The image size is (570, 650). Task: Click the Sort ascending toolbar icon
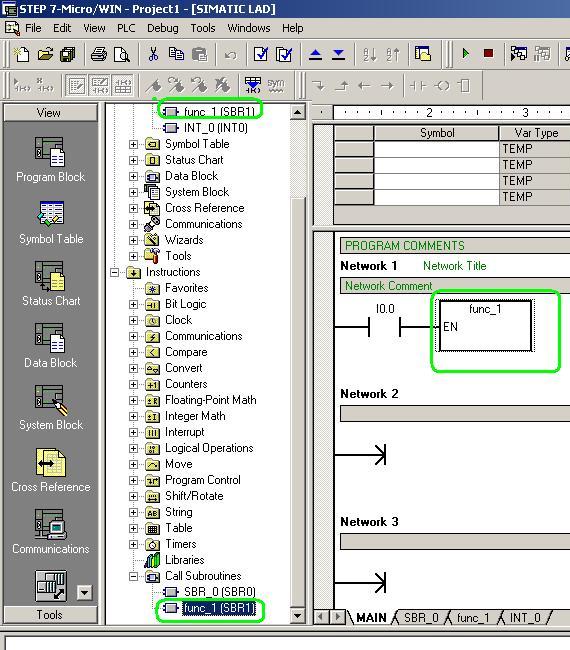point(369,54)
